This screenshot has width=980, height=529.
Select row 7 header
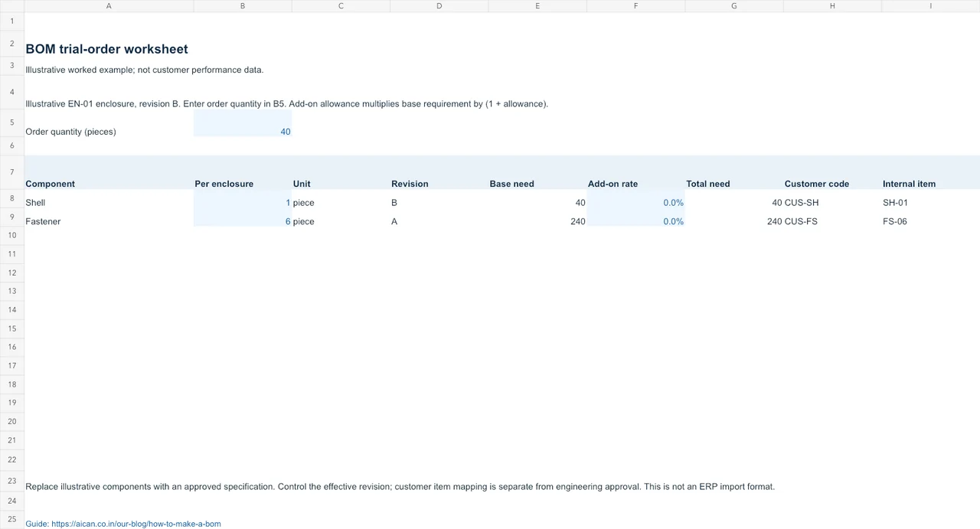point(12,172)
